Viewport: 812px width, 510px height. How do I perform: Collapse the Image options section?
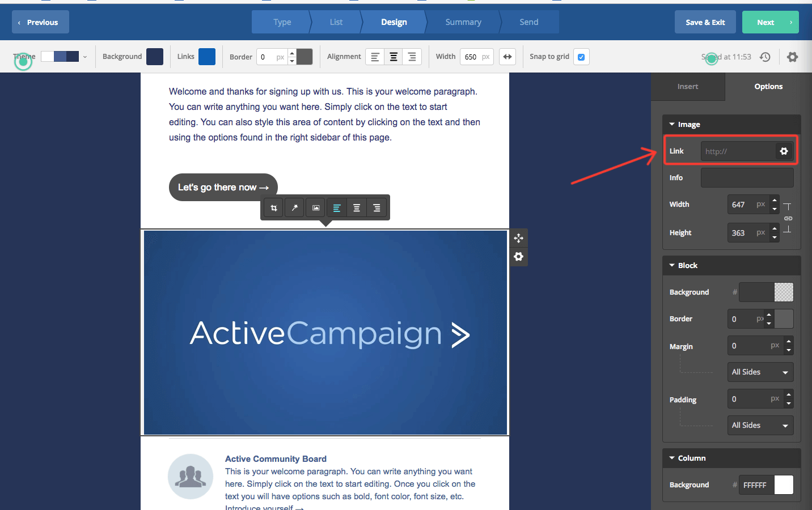tap(731, 124)
